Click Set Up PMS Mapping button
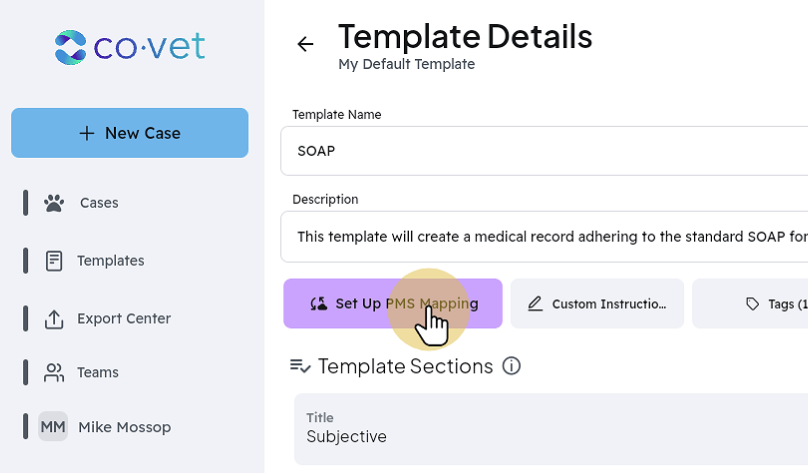 point(393,303)
